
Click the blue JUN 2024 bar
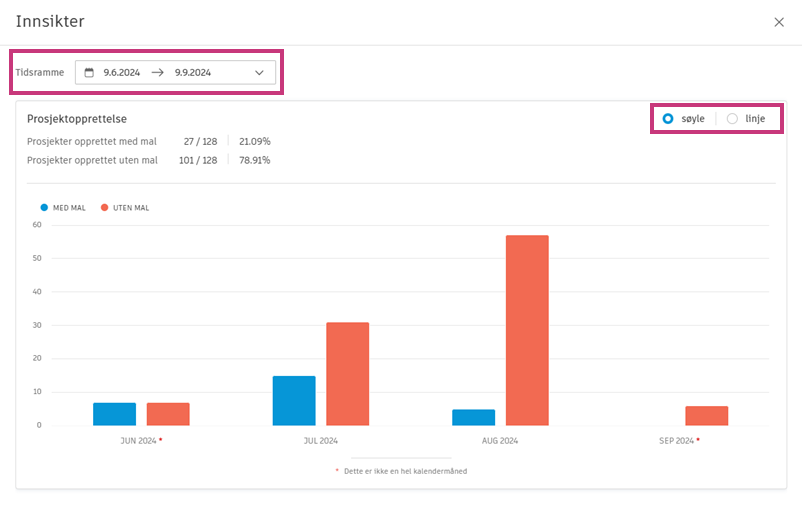(115, 414)
